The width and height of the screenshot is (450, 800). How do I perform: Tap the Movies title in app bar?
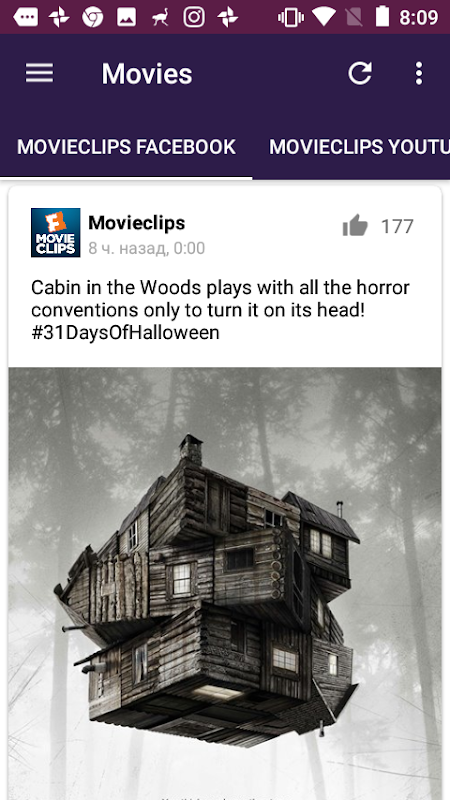(x=147, y=73)
